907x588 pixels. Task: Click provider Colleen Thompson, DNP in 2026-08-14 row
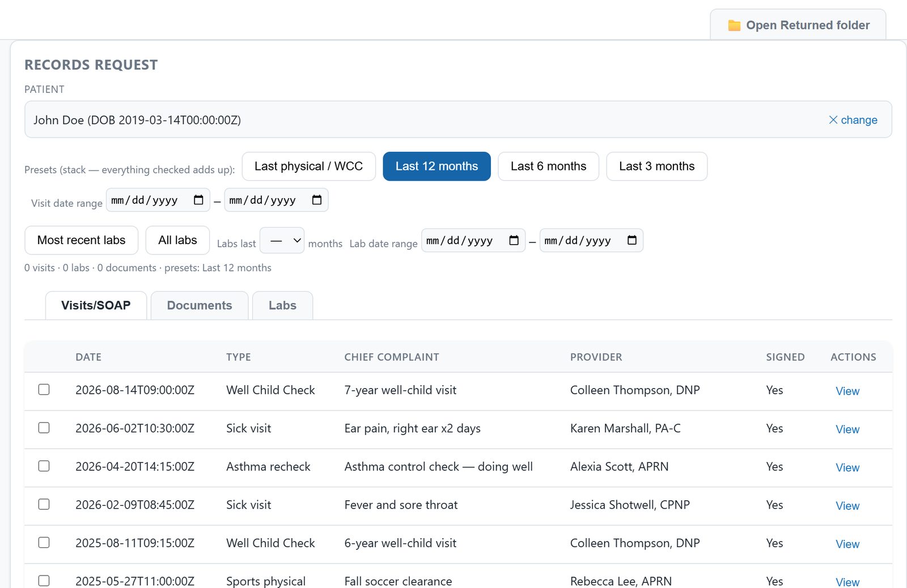click(635, 390)
